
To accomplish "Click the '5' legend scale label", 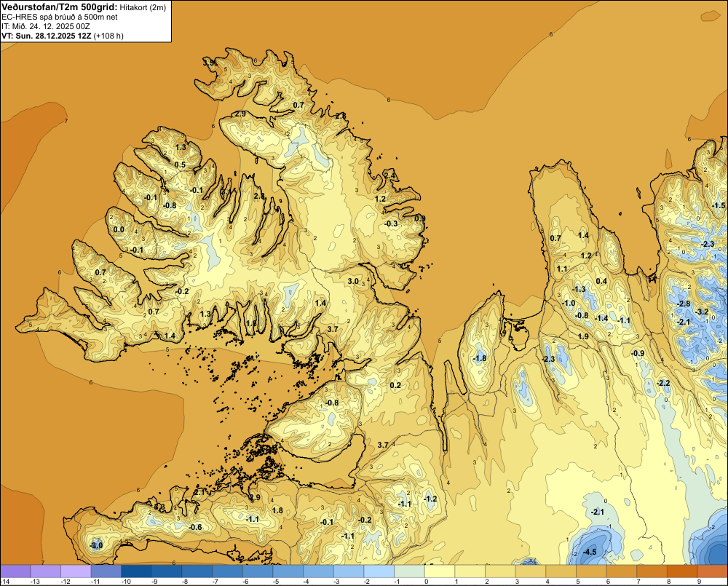I will click(x=577, y=582).
